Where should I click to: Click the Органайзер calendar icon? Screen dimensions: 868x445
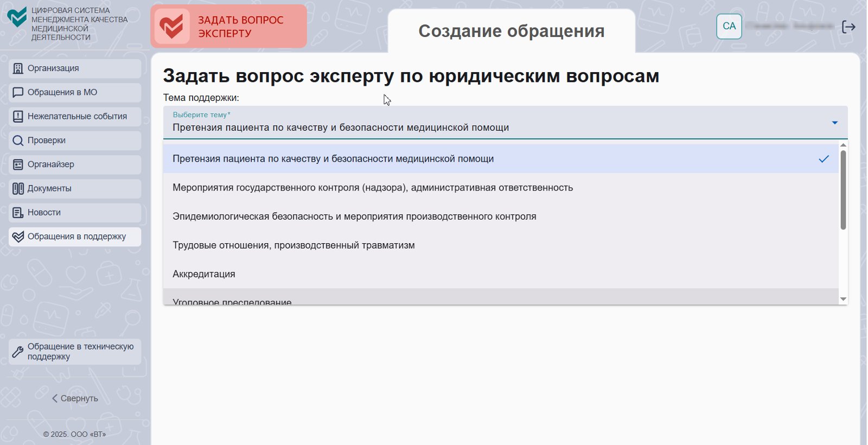tap(18, 164)
